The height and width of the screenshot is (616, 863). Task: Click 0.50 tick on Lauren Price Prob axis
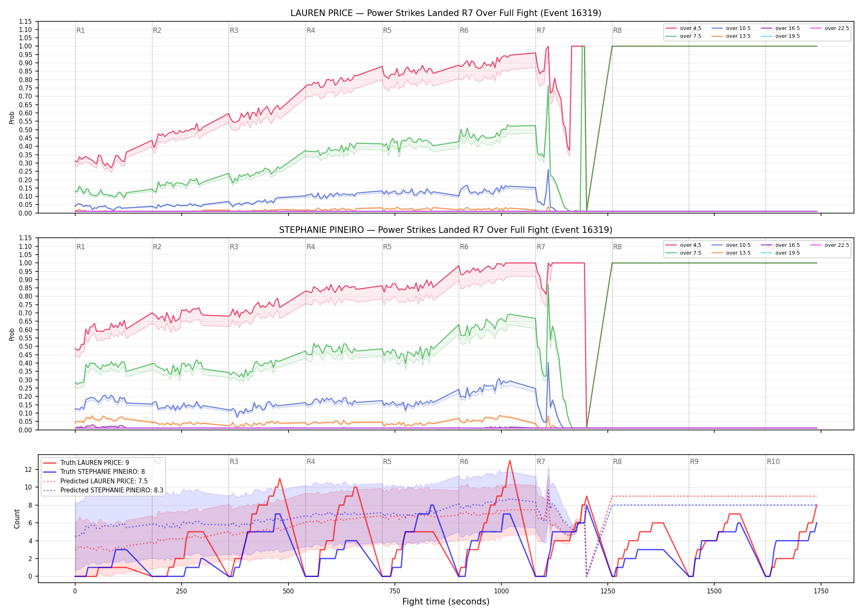pos(25,130)
